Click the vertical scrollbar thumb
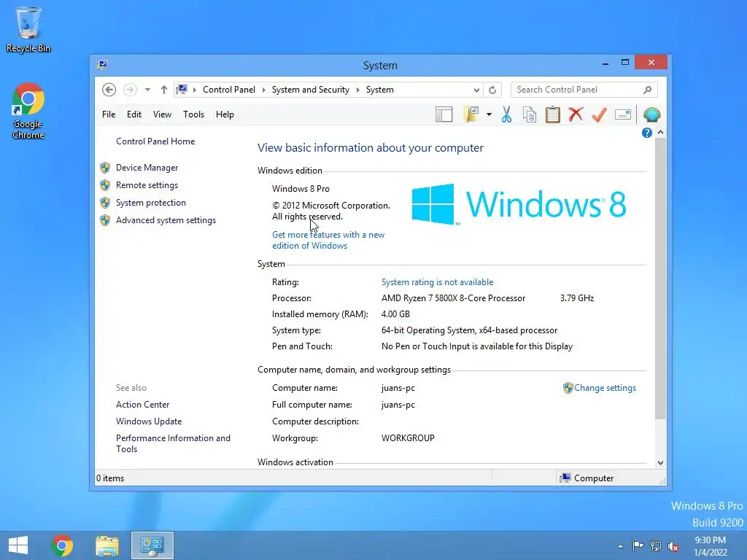This screenshot has width=747, height=560. pos(660,279)
